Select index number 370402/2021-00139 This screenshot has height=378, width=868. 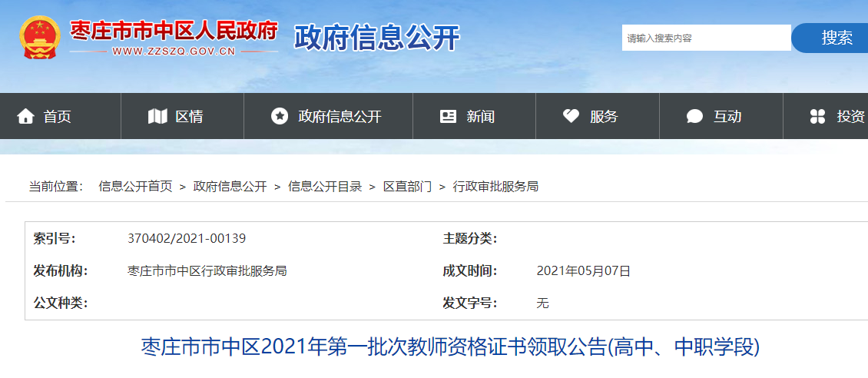coord(187,239)
